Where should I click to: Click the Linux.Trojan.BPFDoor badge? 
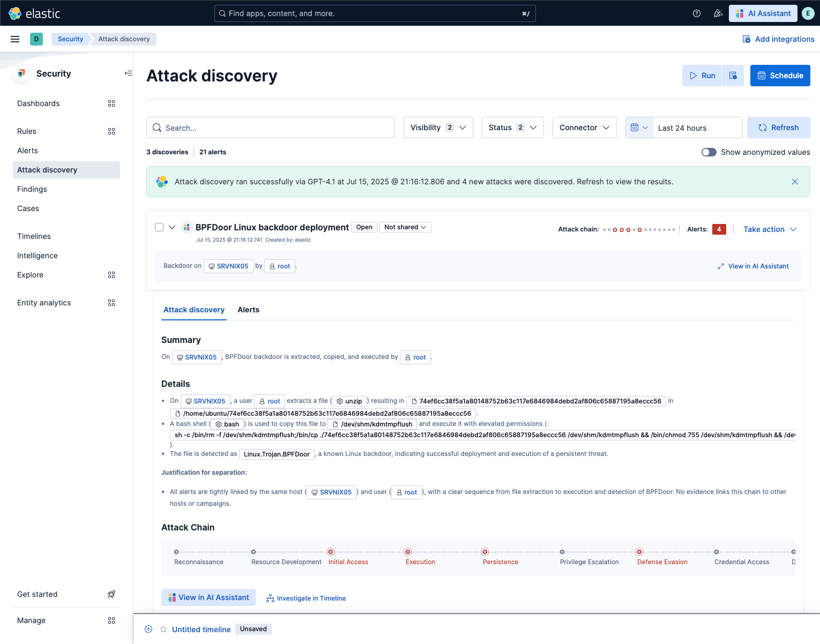coord(277,454)
